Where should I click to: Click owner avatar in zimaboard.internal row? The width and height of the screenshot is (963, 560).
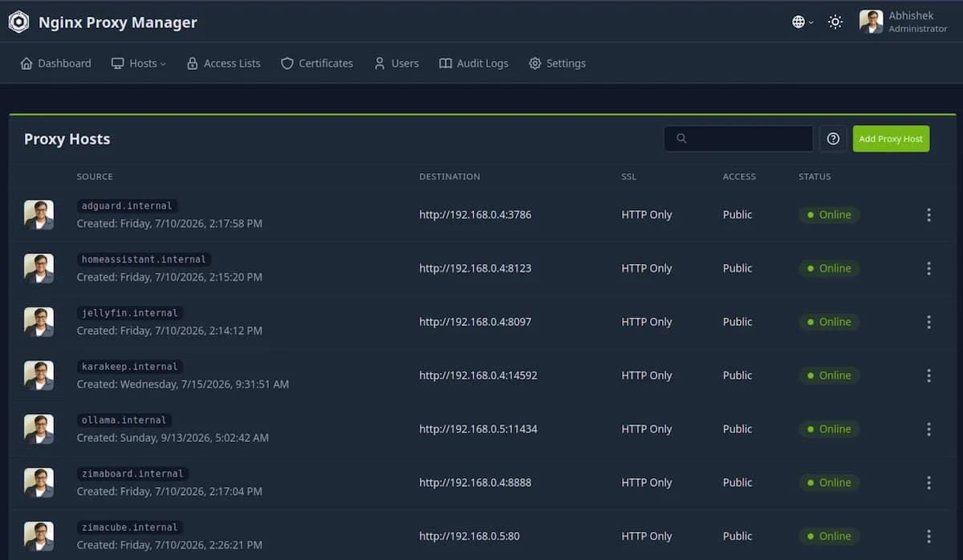(x=39, y=483)
